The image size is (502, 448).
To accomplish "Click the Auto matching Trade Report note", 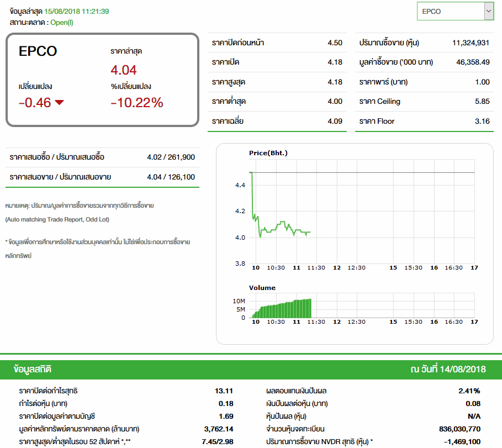I will pos(57,219).
